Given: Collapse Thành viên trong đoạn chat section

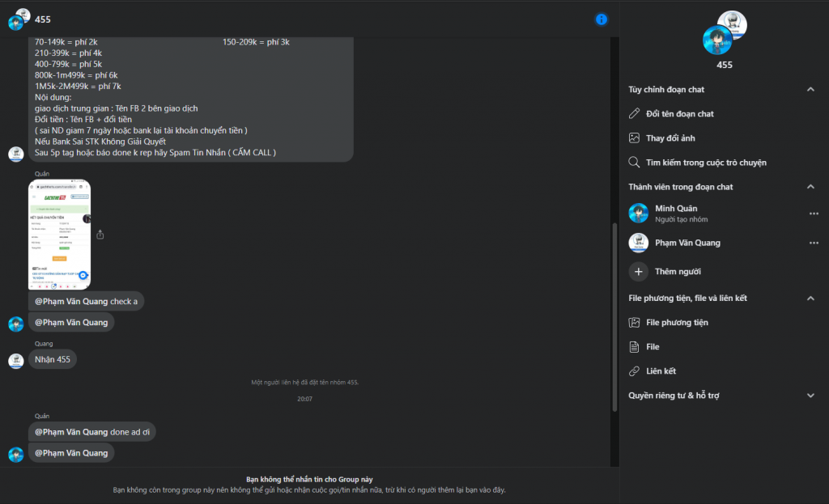Looking at the screenshot, I should (x=810, y=187).
